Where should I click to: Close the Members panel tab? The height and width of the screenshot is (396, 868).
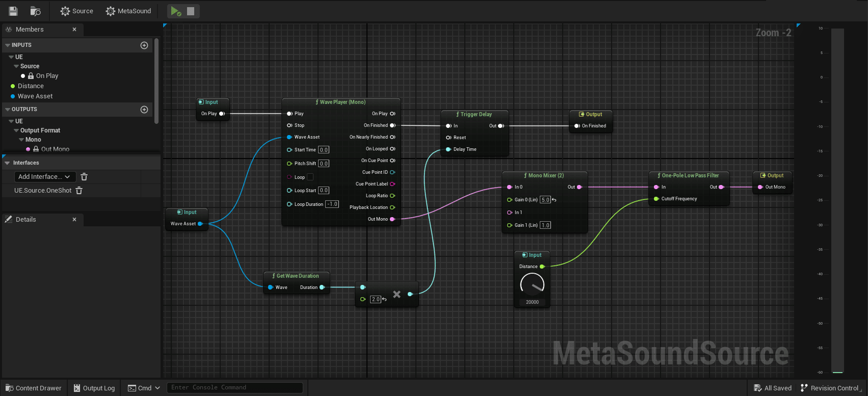(x=74, y=30)
